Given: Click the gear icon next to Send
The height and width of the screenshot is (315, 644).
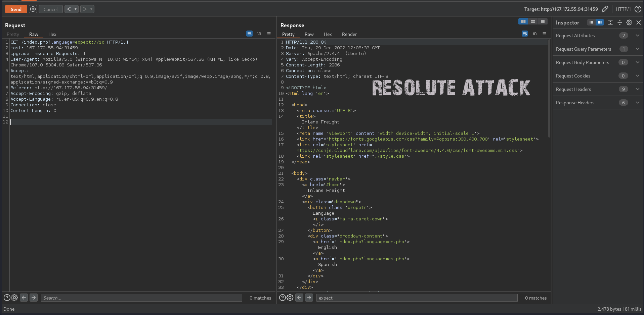Looking at the screenshot, I should pos(33,9).
